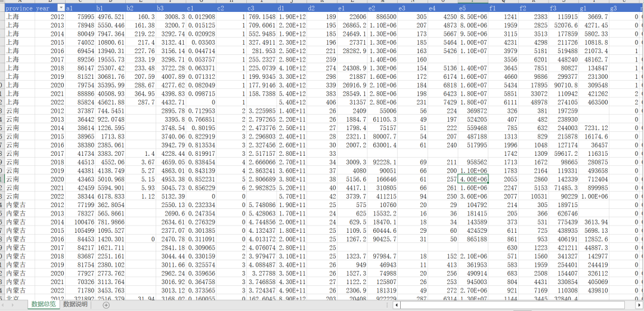Select the g1 header cell
The image size is (644, 311).
click(x=594, y=8)
